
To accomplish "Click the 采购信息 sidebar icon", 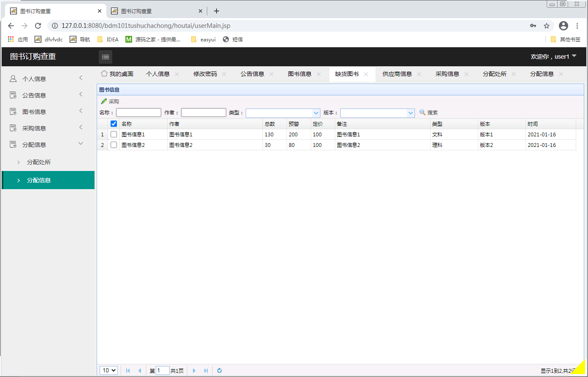I will (x=13, y=128).
